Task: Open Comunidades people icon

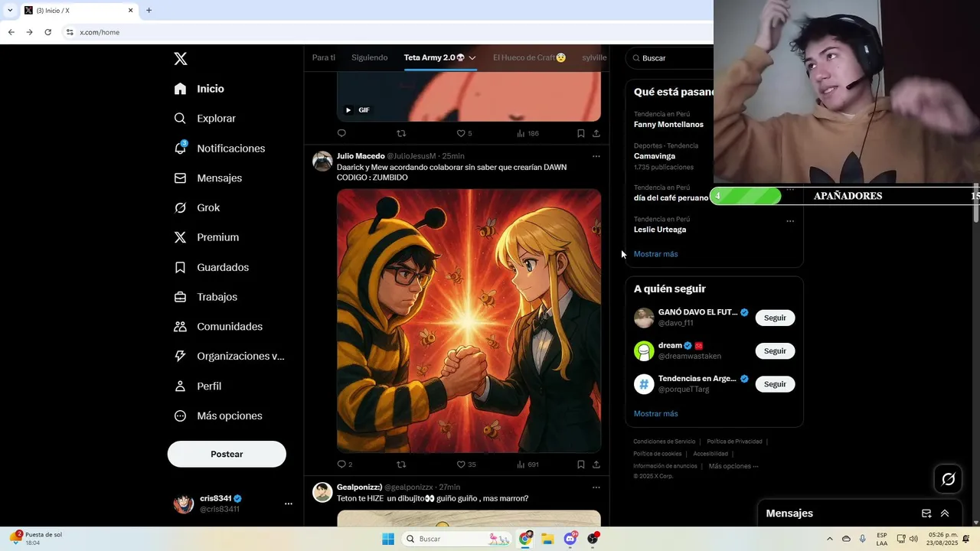Action: point(180,327)
